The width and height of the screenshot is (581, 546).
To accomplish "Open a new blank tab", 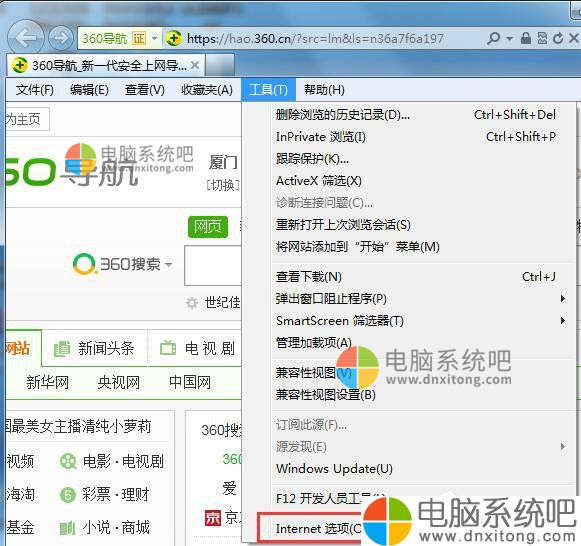I will 220,65.
